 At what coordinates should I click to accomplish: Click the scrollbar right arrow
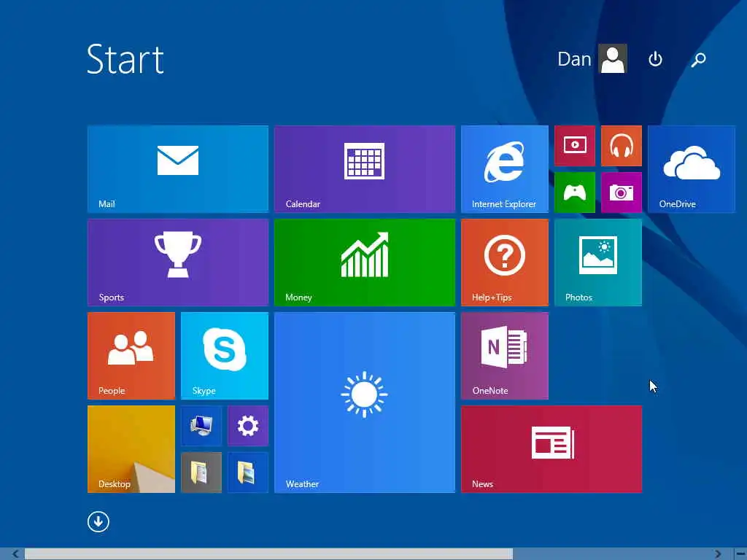(x=718, y=554)
